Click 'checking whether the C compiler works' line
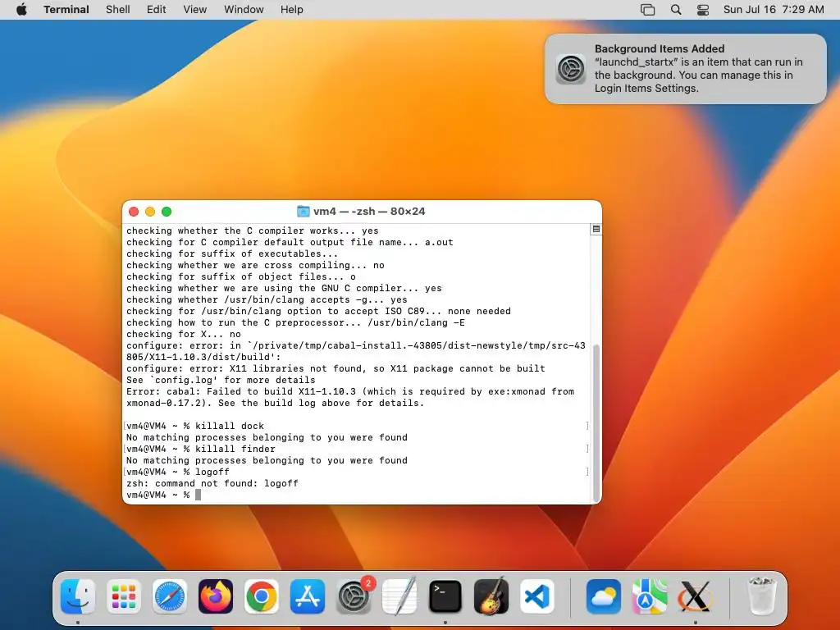 [x=253, y=231]
